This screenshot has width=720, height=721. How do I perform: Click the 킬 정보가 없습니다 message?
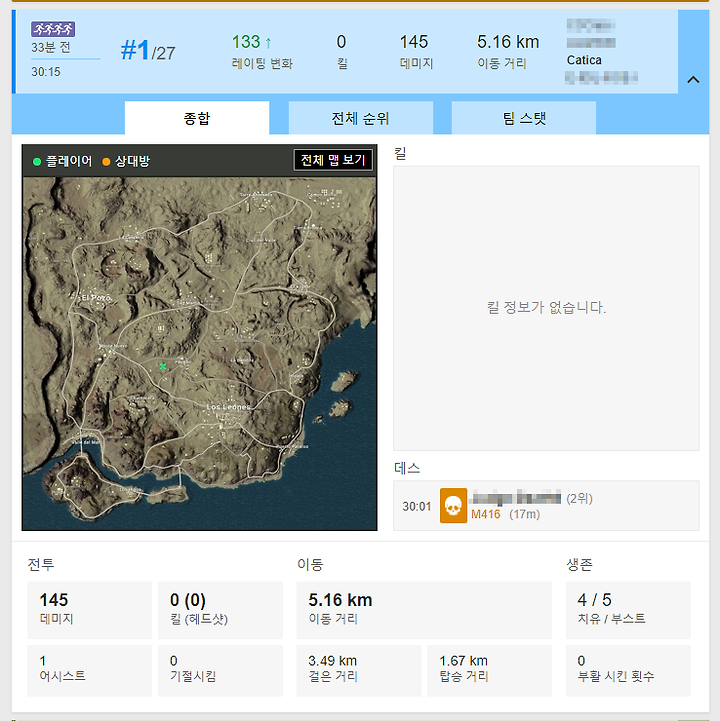(546, 307)
